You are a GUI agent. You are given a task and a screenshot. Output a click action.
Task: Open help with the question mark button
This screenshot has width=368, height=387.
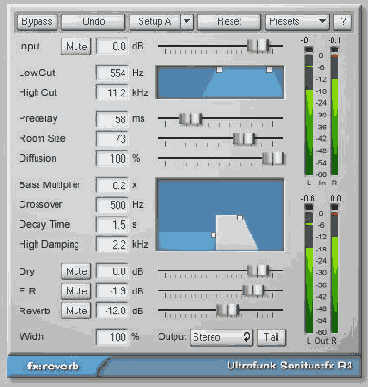click(342, 22)
